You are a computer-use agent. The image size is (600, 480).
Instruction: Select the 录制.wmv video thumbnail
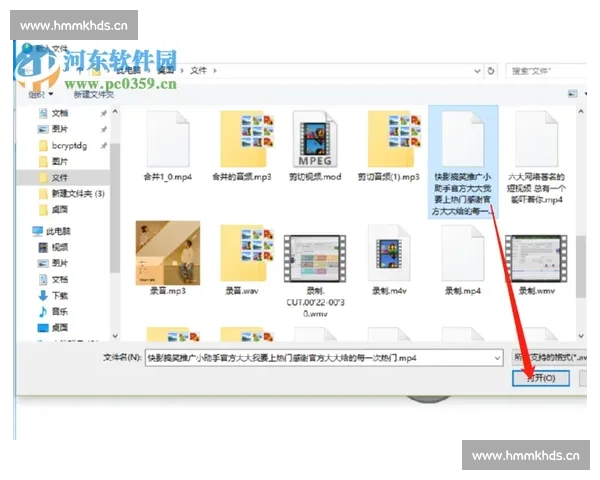coord(536,259)
